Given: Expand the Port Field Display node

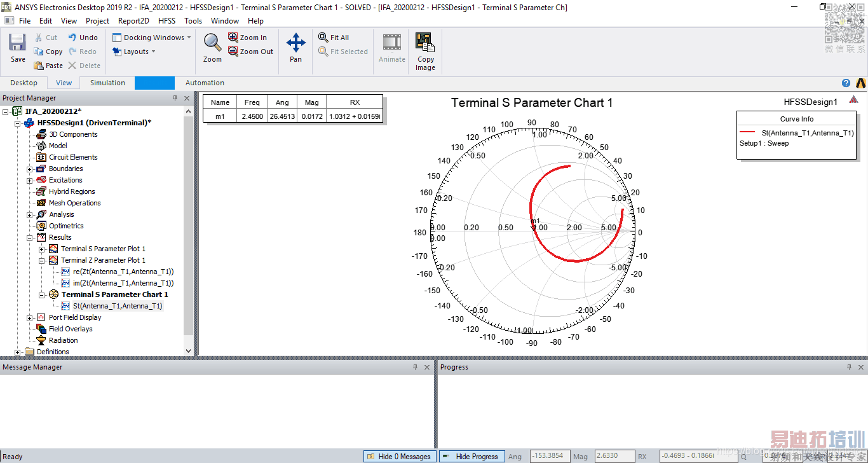Looking at the screenshot, I should coord(30,317).
